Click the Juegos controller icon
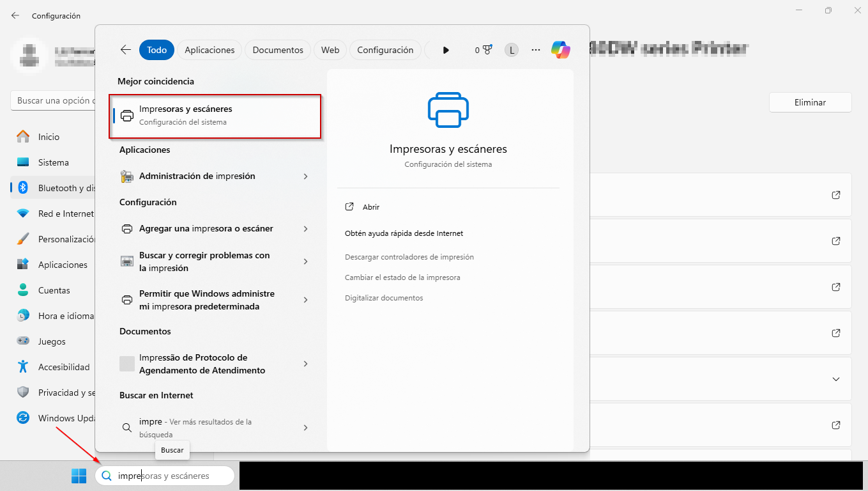This screenshot has height=491, width=868. (23, 341)
